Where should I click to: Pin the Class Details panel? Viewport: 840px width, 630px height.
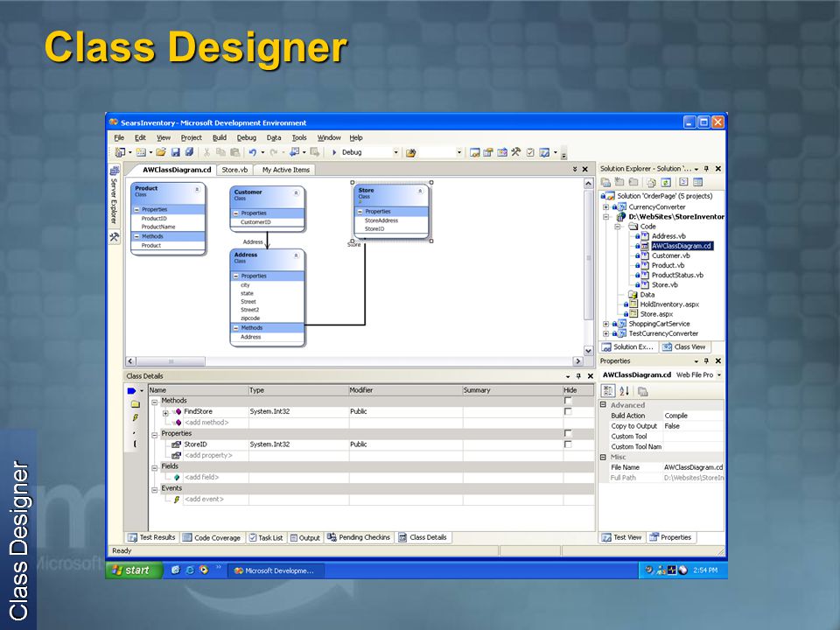[x=578, y=376]
